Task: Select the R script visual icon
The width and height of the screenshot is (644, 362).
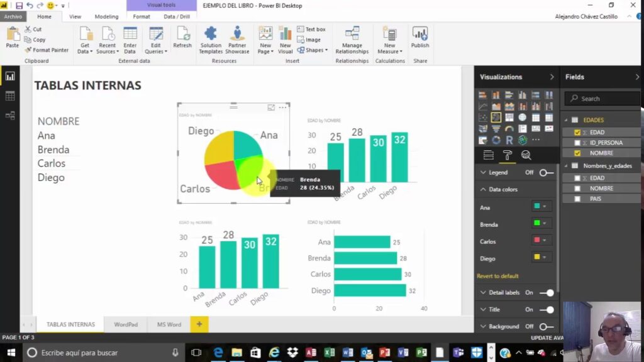Action: (509, 140)
